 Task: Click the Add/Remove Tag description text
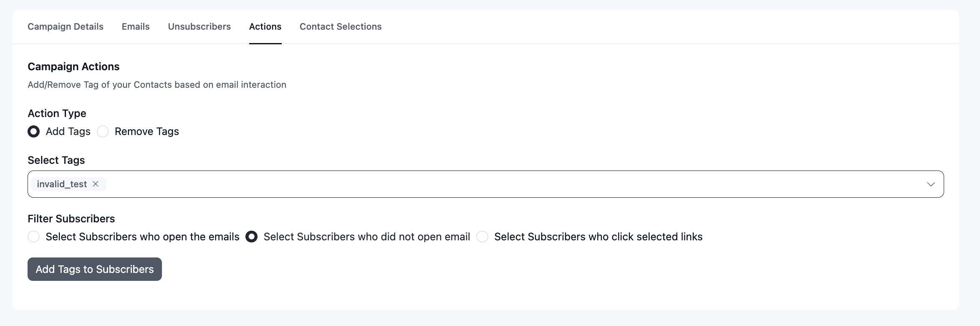pos(157,85)
